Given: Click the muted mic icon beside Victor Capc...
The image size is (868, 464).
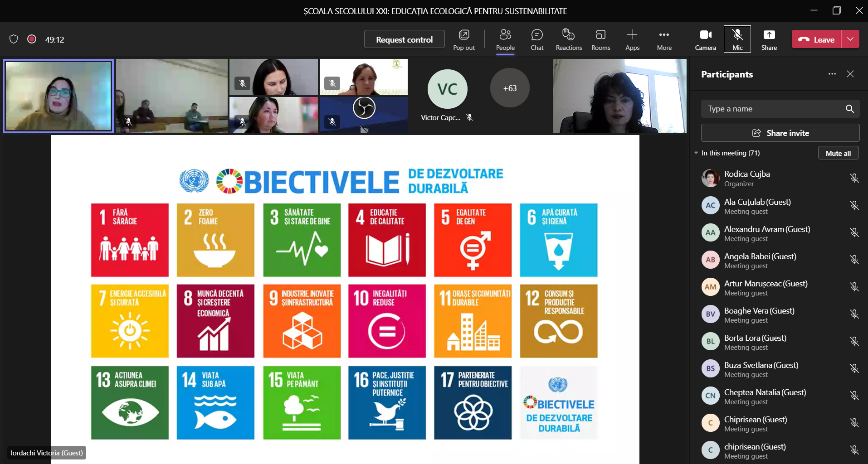Looking at the screenshot, I should pos(470,117).
